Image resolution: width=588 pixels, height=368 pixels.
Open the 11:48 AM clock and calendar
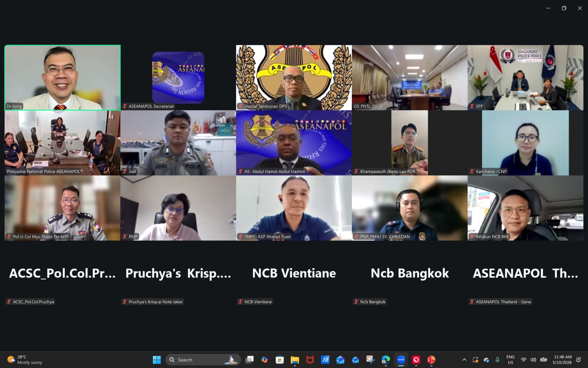pos(563,360)
